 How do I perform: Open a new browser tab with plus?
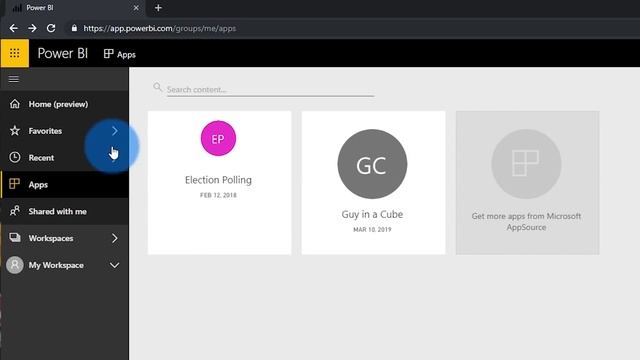(158, 8)
